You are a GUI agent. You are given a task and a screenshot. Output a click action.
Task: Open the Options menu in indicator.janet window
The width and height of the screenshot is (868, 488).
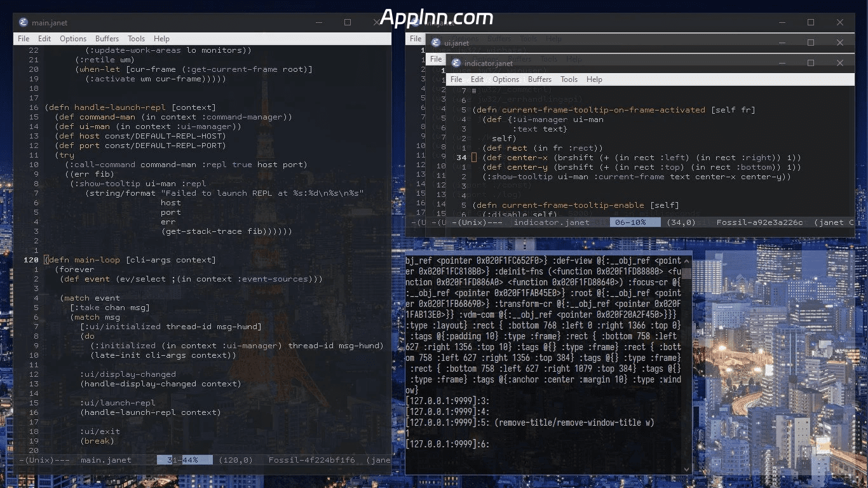click(506, 79)
